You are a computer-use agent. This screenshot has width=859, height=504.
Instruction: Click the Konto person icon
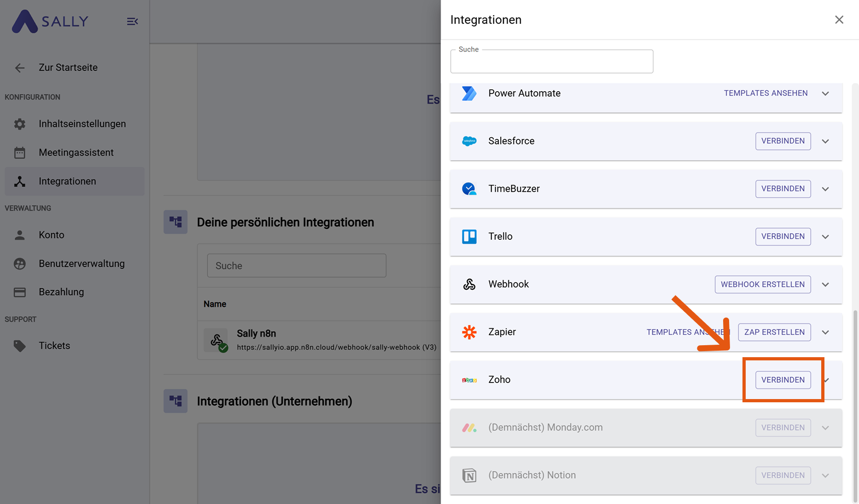(19, 235)
